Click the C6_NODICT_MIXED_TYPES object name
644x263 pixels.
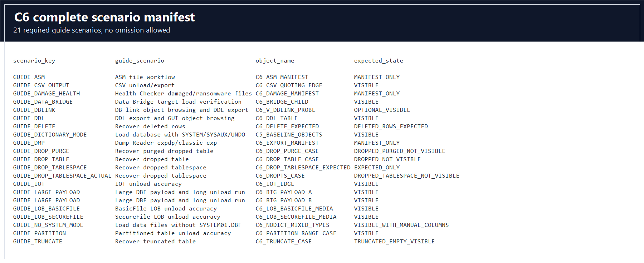[293, 225]
